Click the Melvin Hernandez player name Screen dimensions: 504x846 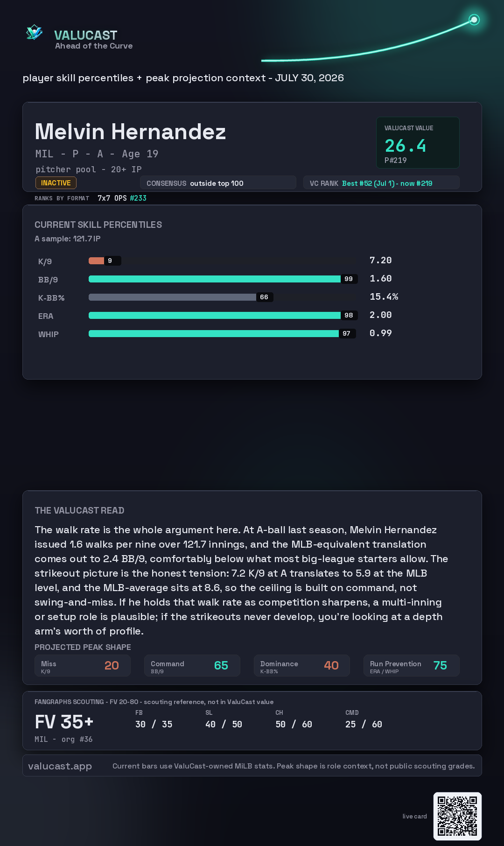[130, 132]
